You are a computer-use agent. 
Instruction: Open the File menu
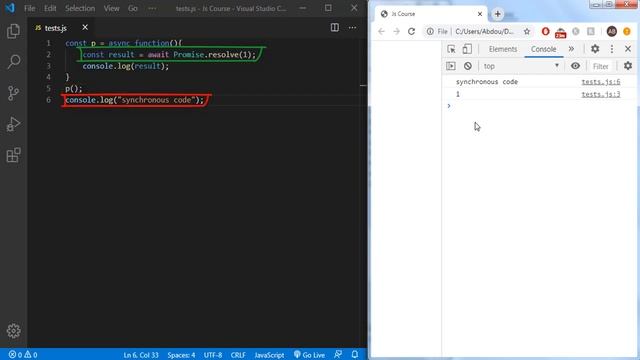[x=29, y=8]
